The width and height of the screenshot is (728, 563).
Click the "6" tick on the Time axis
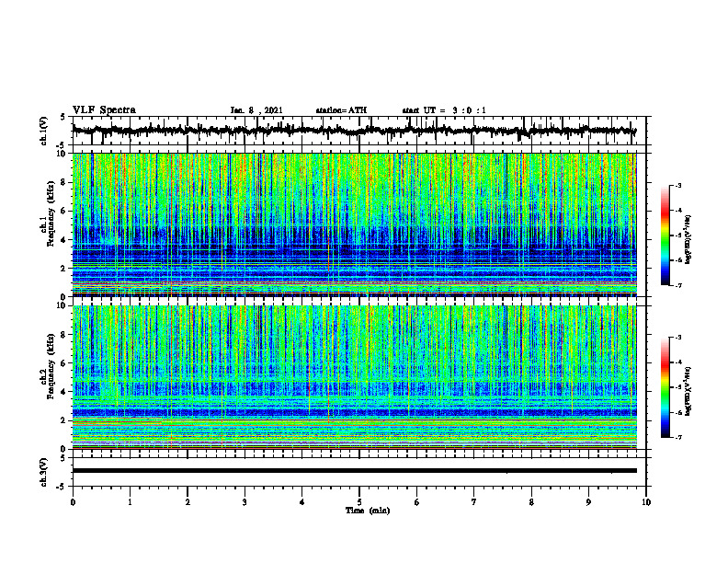click(417, 502)
